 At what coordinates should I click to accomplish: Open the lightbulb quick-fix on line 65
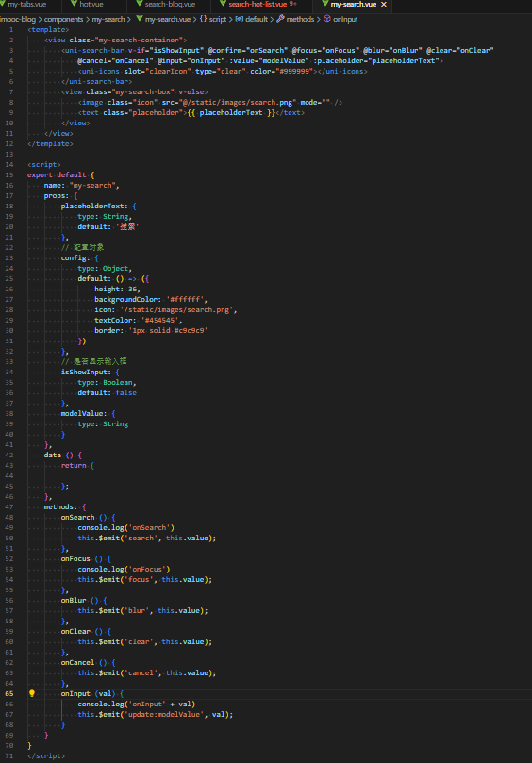[32, 693]
